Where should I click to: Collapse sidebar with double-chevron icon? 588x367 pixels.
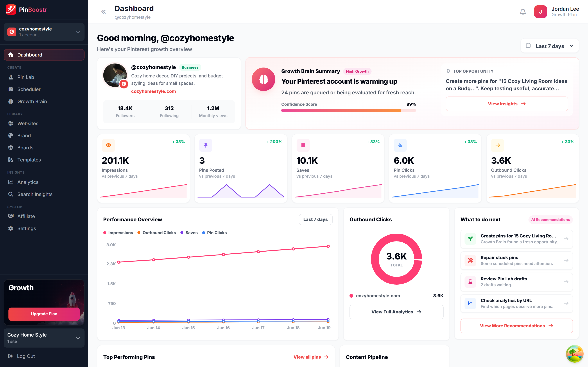pyautogui.click(x=103, y=12)
